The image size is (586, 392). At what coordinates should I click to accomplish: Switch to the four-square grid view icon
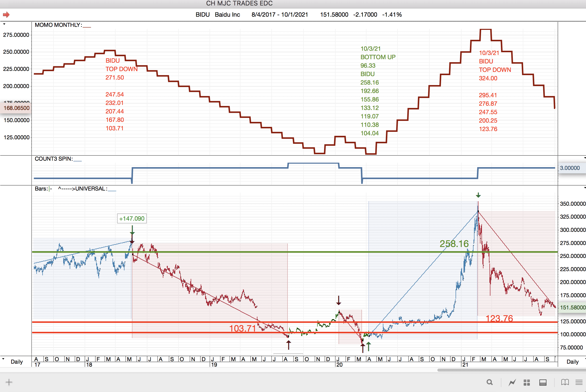[x=527, y=382]
